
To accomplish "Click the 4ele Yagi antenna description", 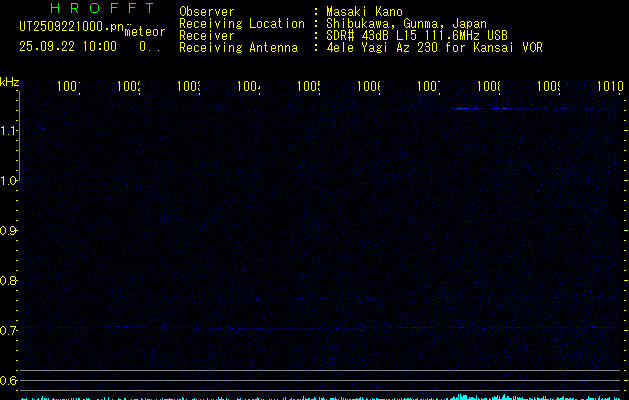I will click(x=434, y=48).
